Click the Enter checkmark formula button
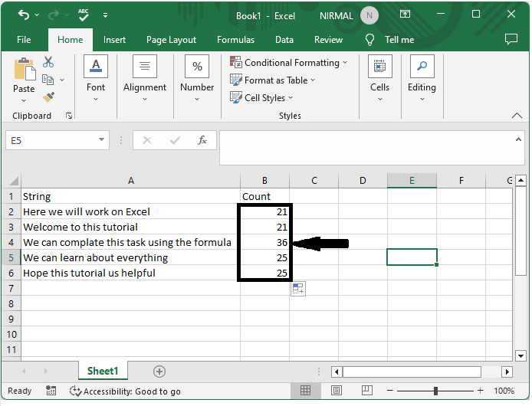The height and width of the screenshot is (406, 532). click(x=175, y=140)
